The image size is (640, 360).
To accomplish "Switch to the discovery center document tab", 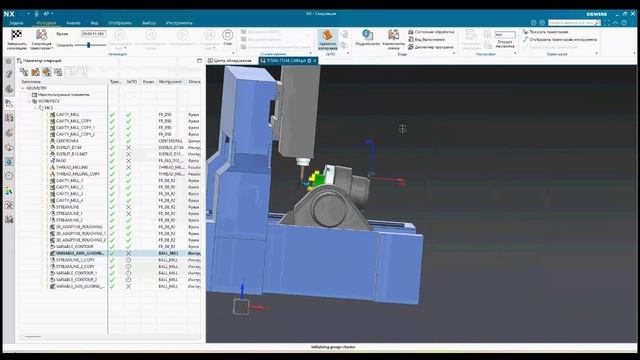I will click(231, 61).
